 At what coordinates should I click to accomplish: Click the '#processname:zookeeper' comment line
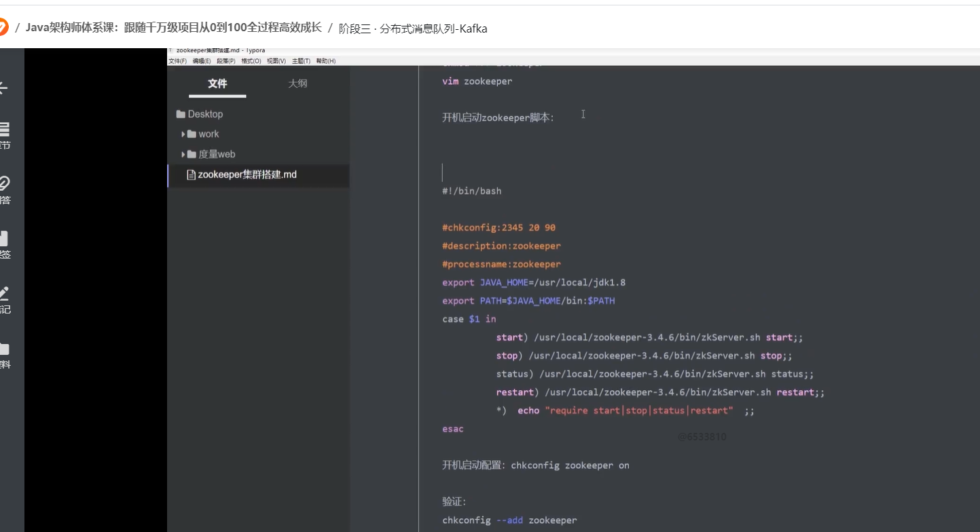coord(501,265)
